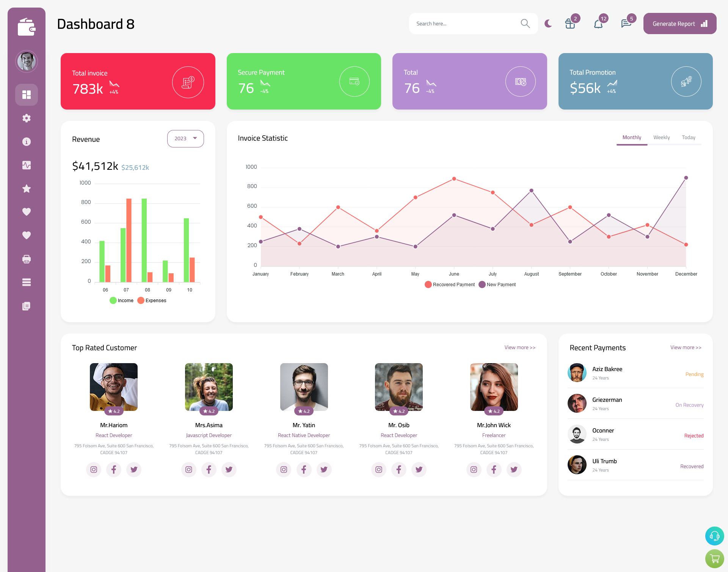The image size is (728, 572).
Task: Click the print/printer sidebar icon
Action: [26, 259]
